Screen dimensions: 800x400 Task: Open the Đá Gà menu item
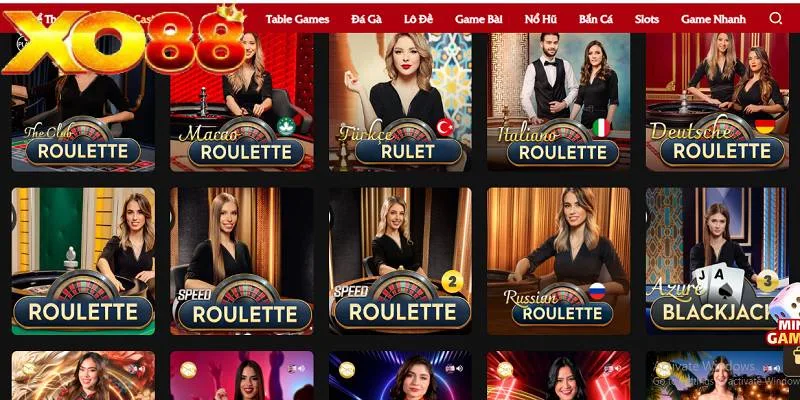366,19
